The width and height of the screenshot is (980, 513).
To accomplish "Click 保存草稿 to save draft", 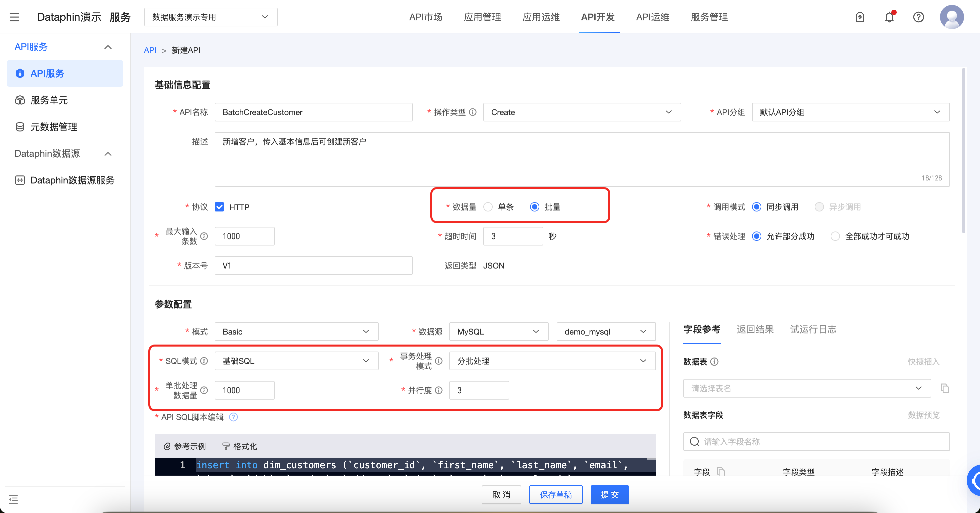I will pos(556,494).
